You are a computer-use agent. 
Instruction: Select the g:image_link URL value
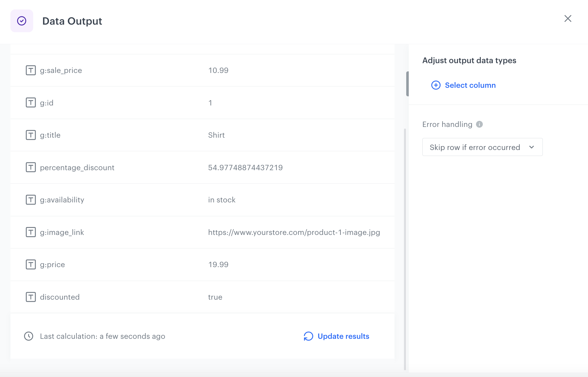[294, 232]
